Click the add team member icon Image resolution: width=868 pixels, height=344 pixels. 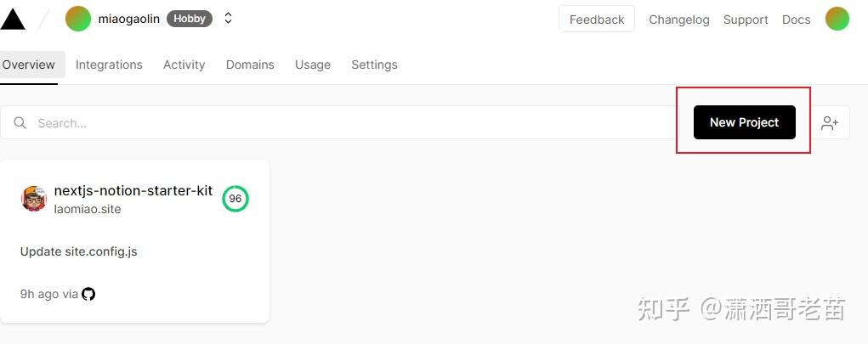[830, 123]
